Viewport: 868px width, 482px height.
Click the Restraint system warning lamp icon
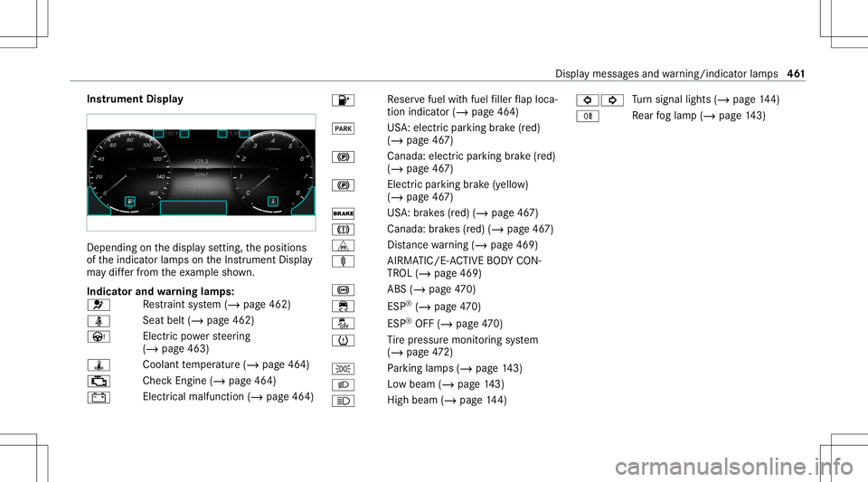[x=99, y=305]
